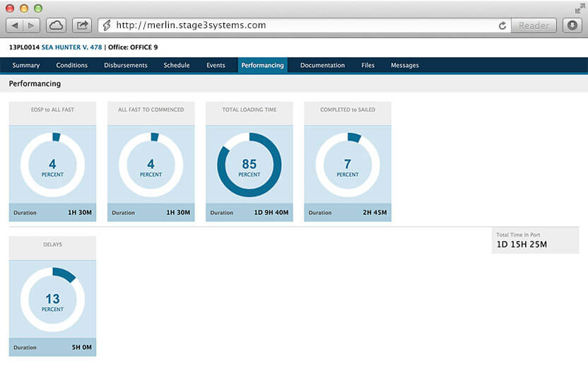Viewport: 588px width, 371px height.
Task: Open the Documentation tab
Action: (322, 66)
